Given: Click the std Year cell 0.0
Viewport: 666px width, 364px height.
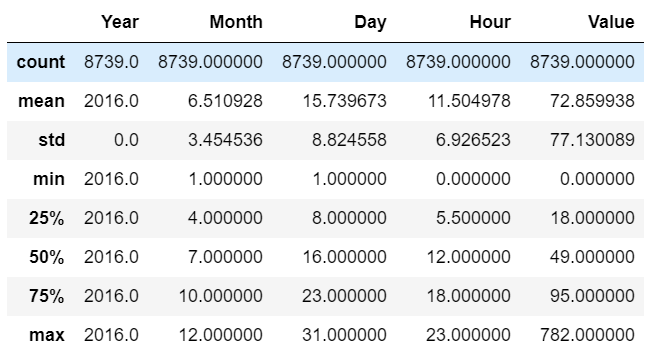Looking at the screenshot, I should [x=127, y=140].
